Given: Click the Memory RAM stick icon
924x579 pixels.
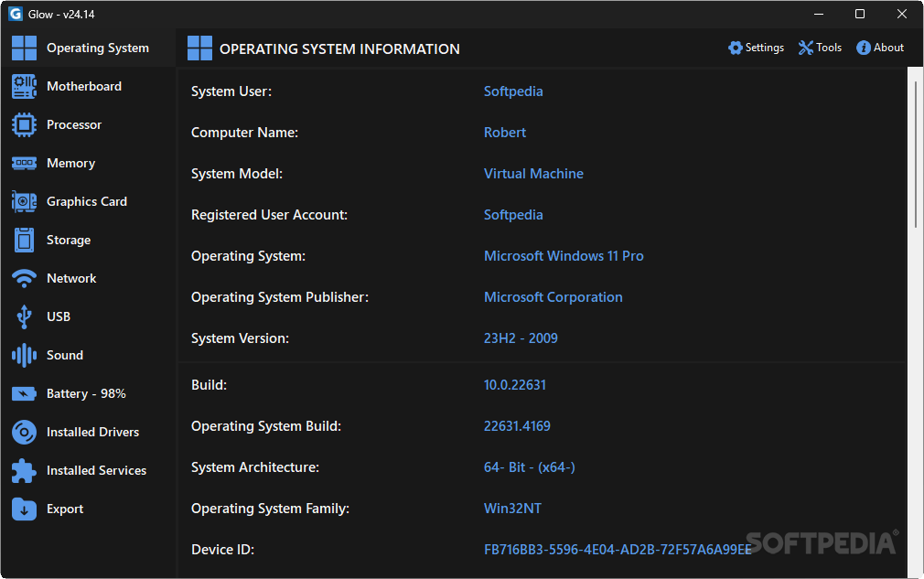Looking at the screenshot, I should [x=24, y=163].
